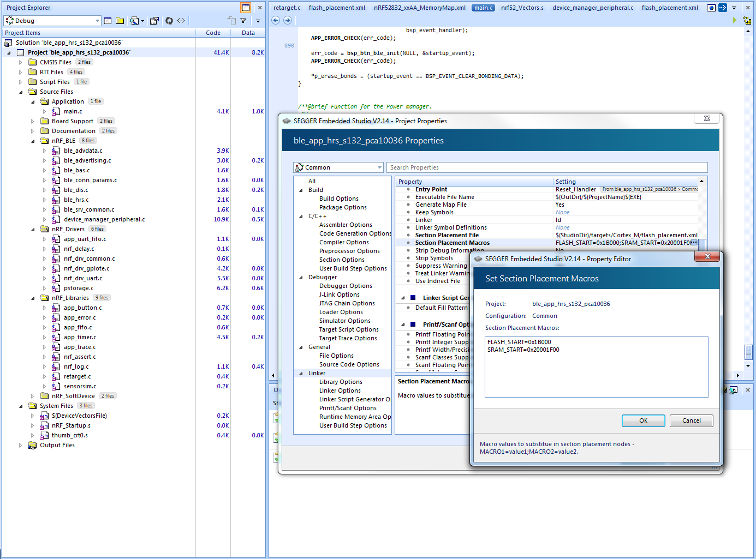Click the nRF_Startup.s assembly file icon

(x=44, y=425)
